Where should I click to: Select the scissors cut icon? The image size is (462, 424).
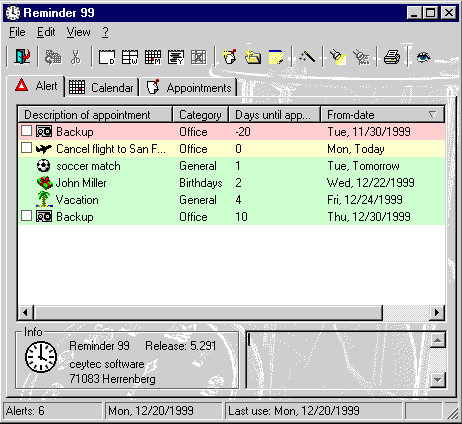76,57
